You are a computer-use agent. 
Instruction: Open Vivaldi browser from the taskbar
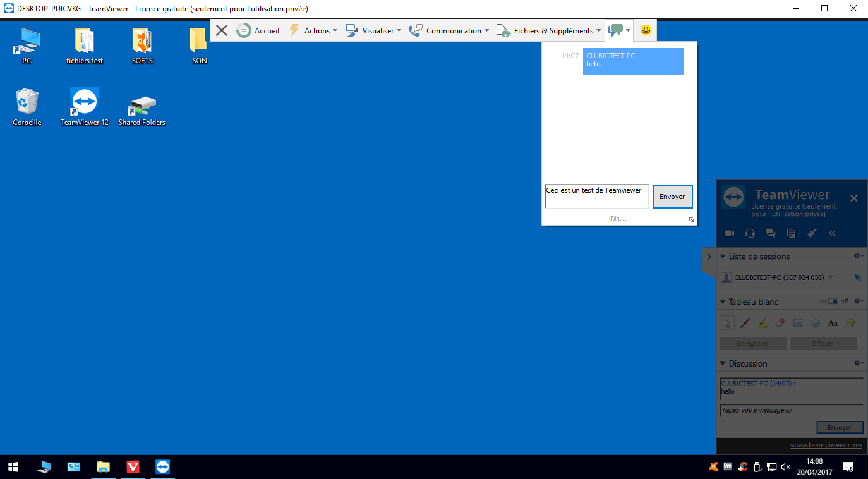(x=133, y=467)
